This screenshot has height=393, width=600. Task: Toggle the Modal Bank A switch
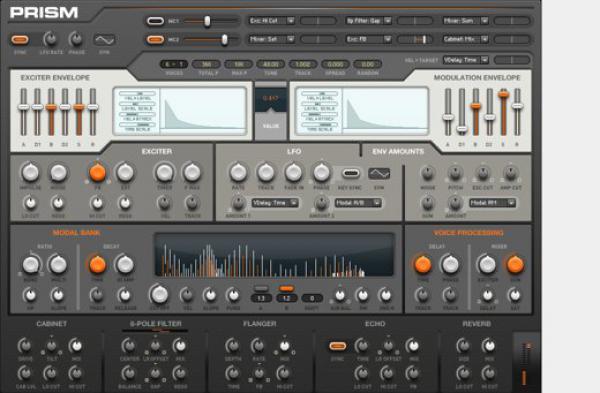coord(261,289)
